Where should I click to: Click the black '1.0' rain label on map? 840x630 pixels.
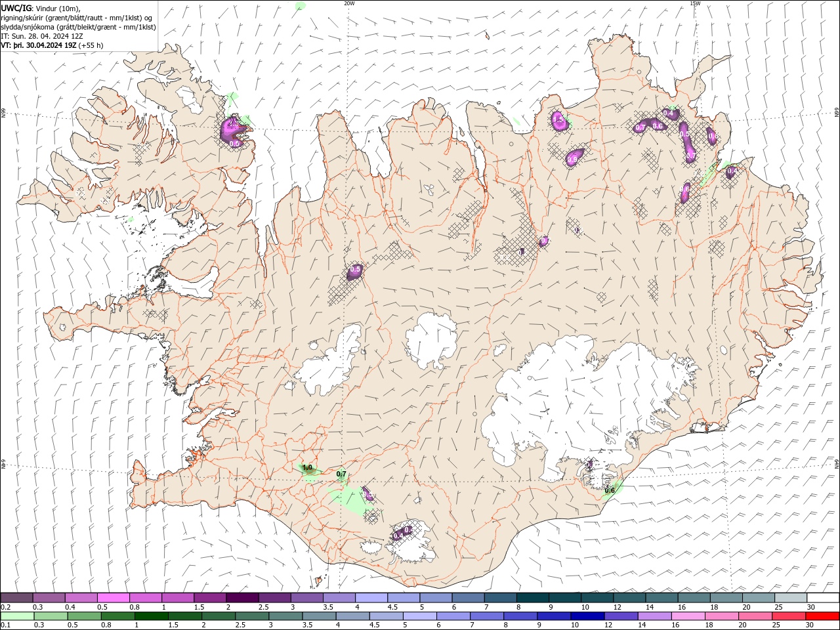coord(307,467)
